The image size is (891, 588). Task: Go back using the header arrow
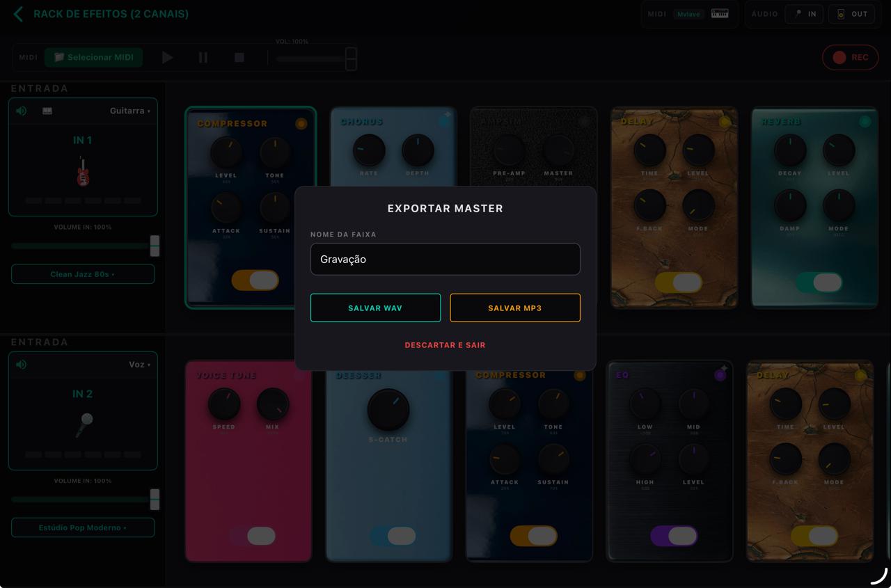[x=18, y=14]
